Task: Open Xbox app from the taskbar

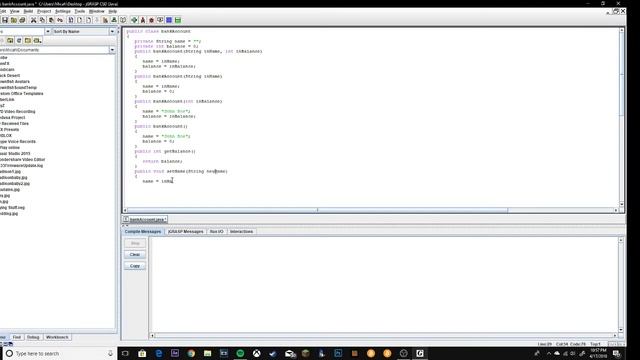Action: [x=256, y=353]
